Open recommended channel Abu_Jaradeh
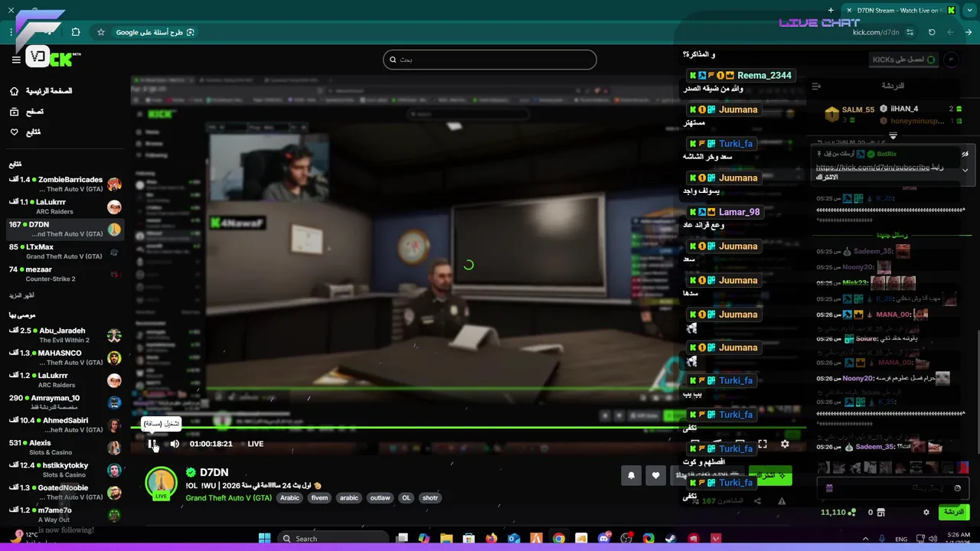The height and width of the screenshot is (551, 980). [x=65, y=335]
